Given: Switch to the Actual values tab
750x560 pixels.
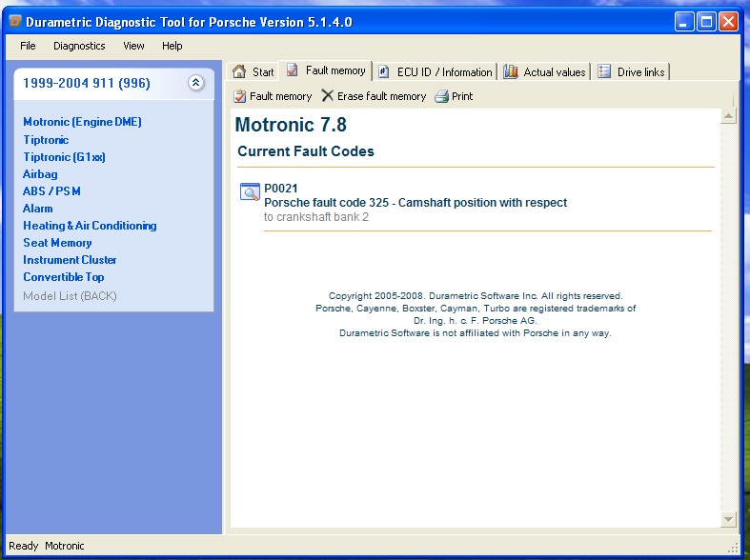Looking at the screenshot, I should 545,72.
